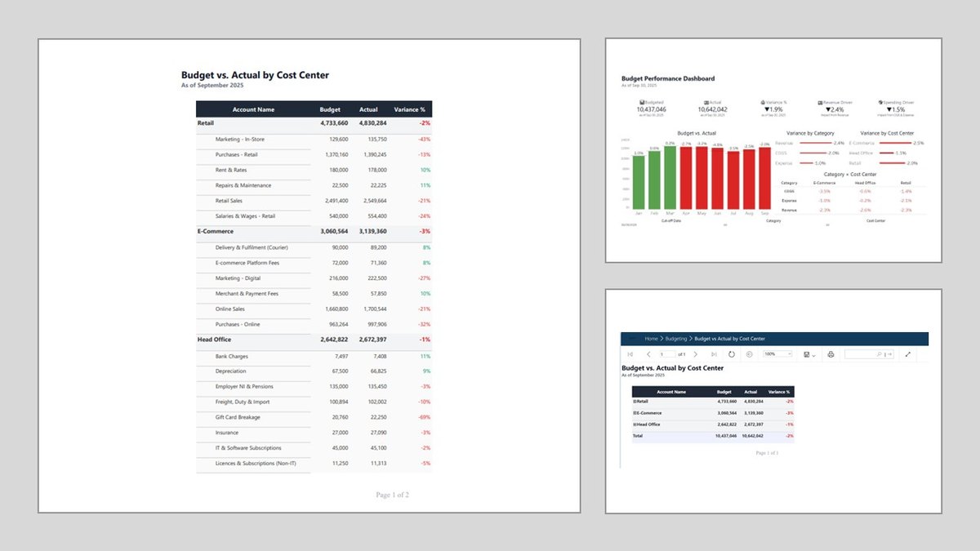Image resolution: width=980 pixels, height=551 pixels.
Task: Click the Purchases - Retail row
Action: click(314, 155)
